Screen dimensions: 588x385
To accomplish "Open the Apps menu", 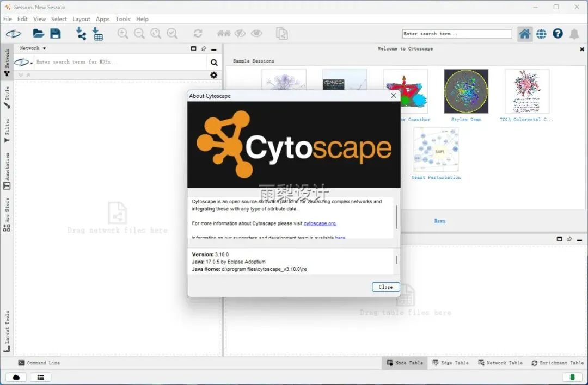I will (x=102, y=19).
